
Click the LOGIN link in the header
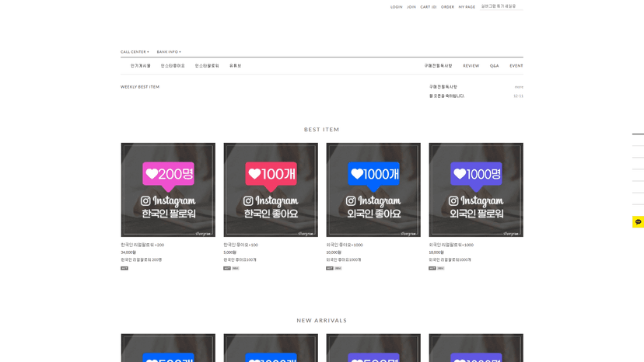(x=396, y=7)
